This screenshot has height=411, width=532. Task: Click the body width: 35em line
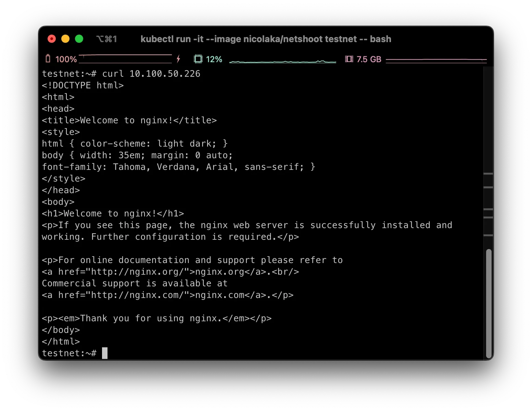[137, 155]
